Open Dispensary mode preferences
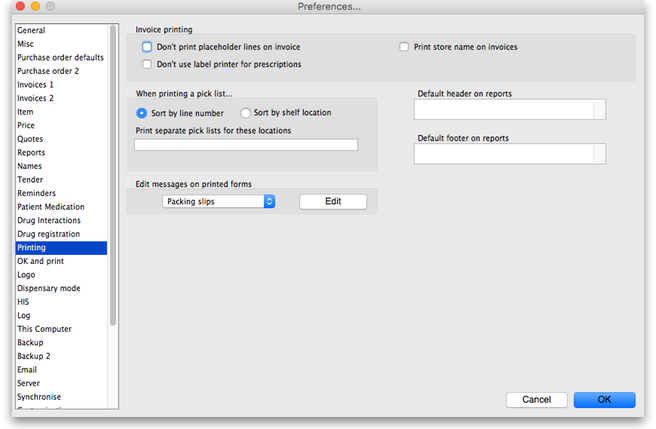 point(48,288)
